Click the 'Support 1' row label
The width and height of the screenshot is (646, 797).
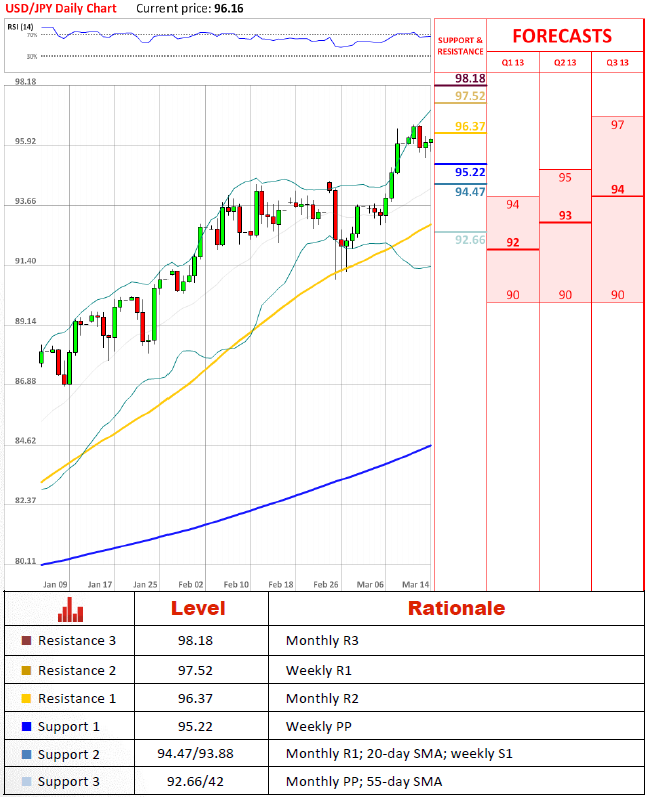point(69,727)
